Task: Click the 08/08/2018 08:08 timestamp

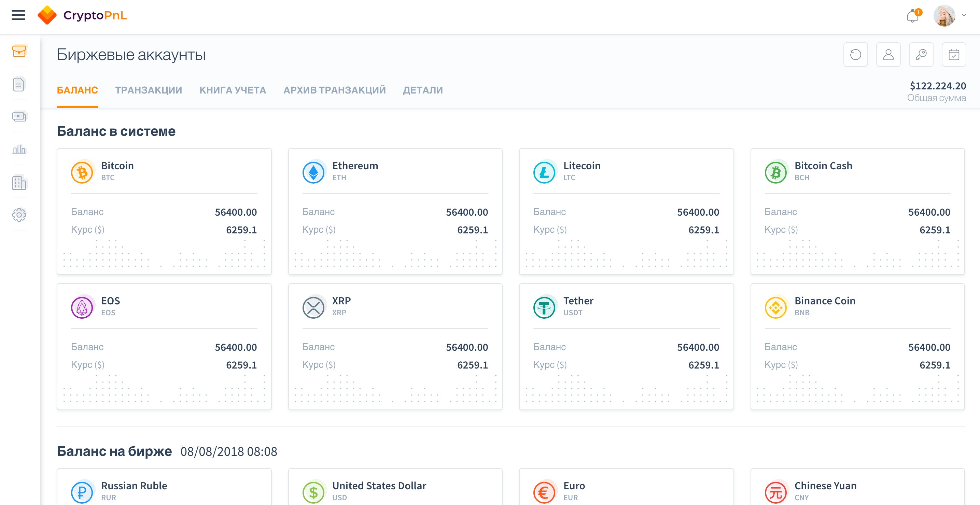Action: pyautogui.click(x=229, y=452)
